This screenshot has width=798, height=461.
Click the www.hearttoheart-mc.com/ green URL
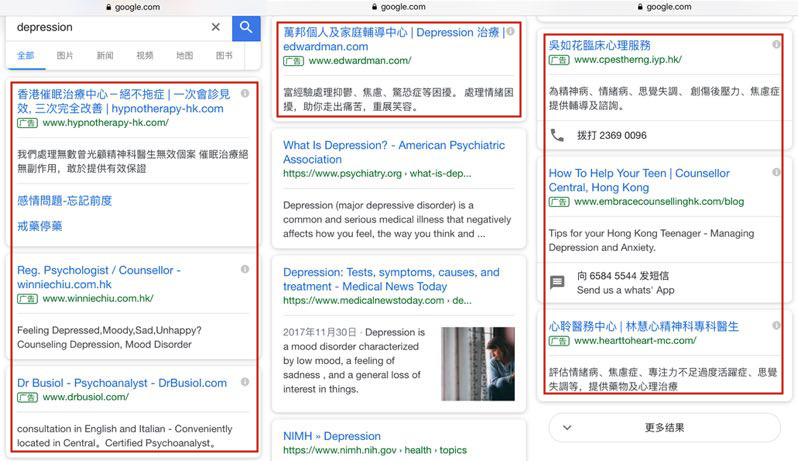[x=635, y=340]
